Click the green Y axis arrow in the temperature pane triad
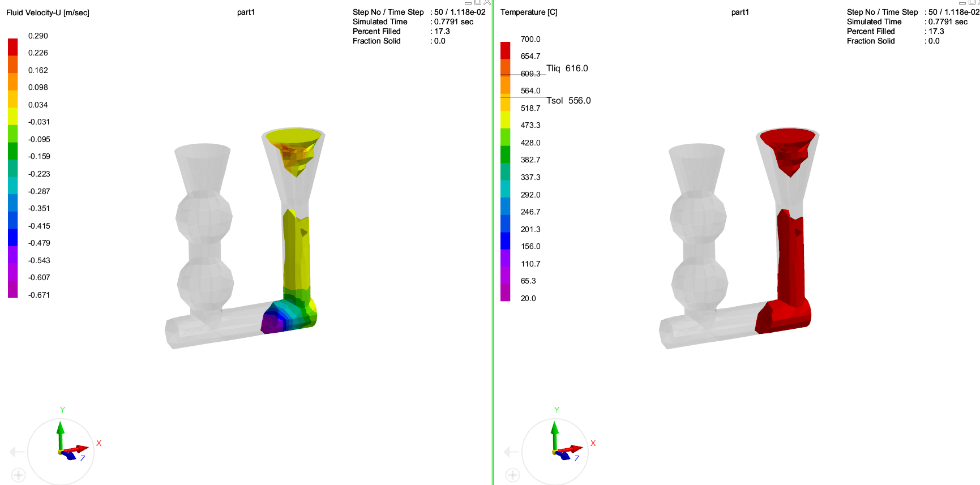980x485 pixels. pos(554,435)
